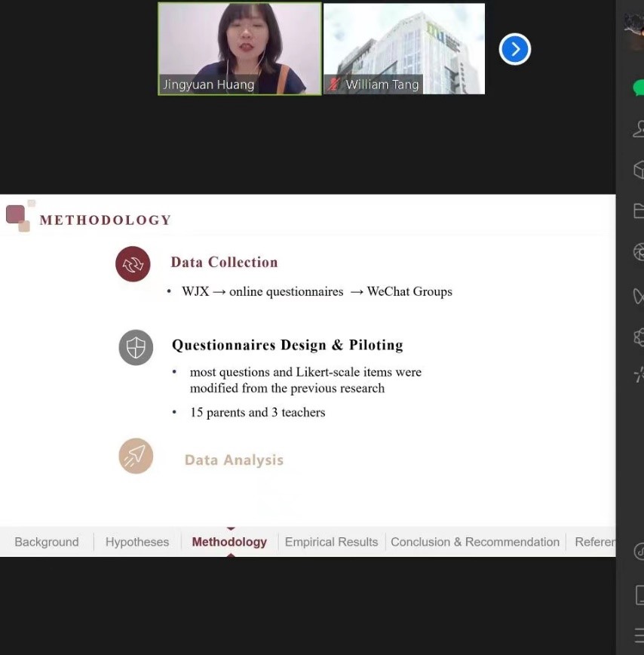Viewport: 644px width, 655px height.
Task: Select William Tang's video thumbnail
Action: coord(404,48)
